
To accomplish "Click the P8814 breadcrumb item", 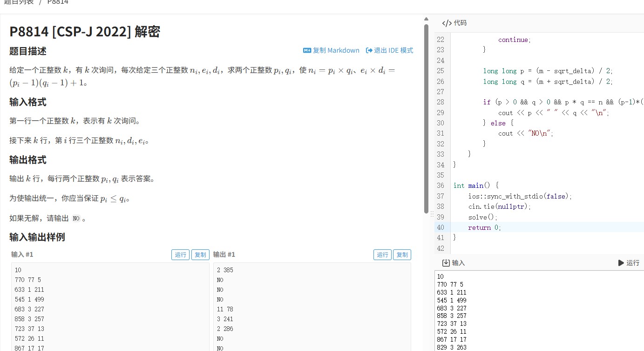I will pyautogui.click(x=58, y=2).
